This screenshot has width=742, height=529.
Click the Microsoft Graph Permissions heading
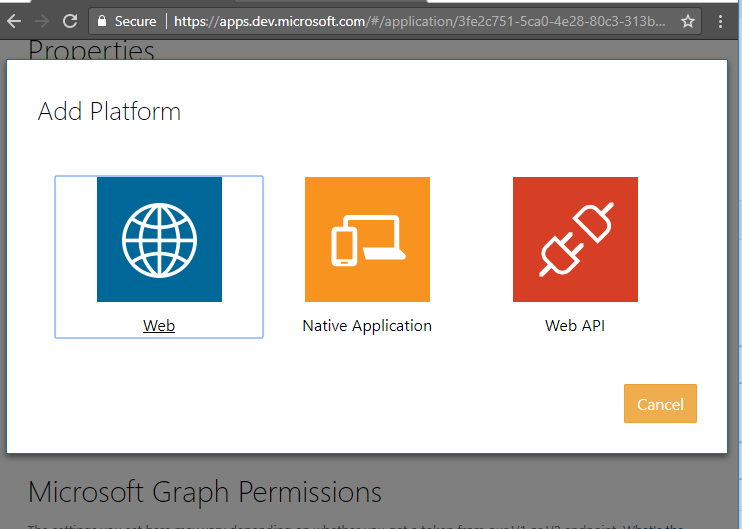point(205,492)
